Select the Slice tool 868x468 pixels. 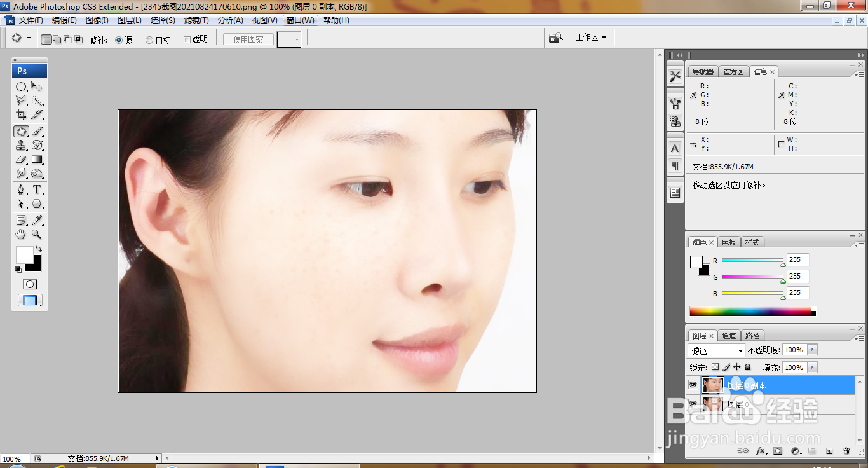[37, 114]
